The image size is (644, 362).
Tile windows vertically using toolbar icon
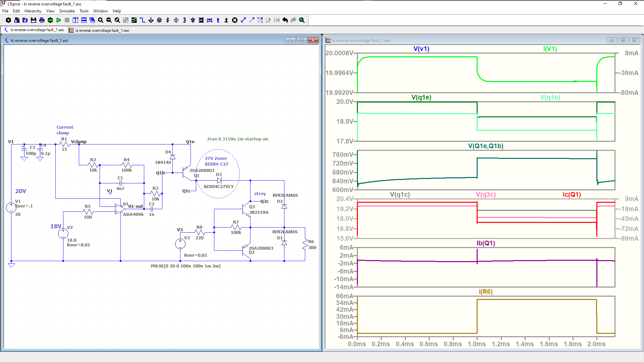click(x=75, y=20)
